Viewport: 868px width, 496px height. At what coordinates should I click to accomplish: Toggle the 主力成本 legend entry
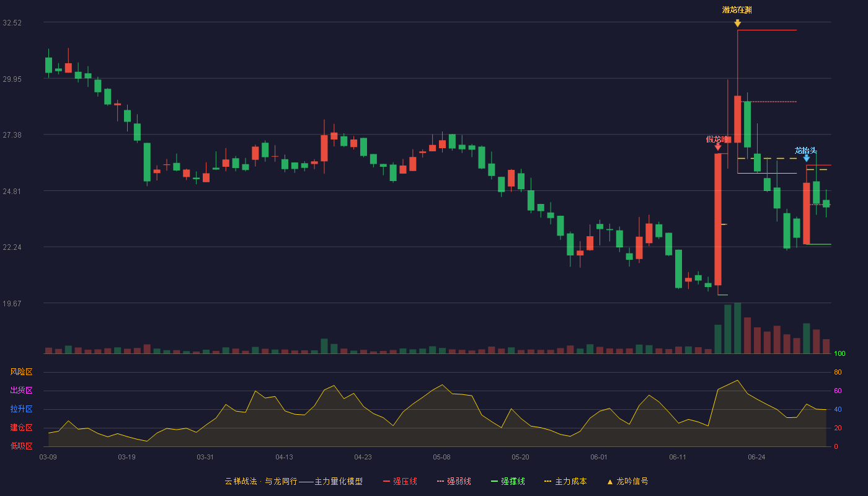pos(565,481)
